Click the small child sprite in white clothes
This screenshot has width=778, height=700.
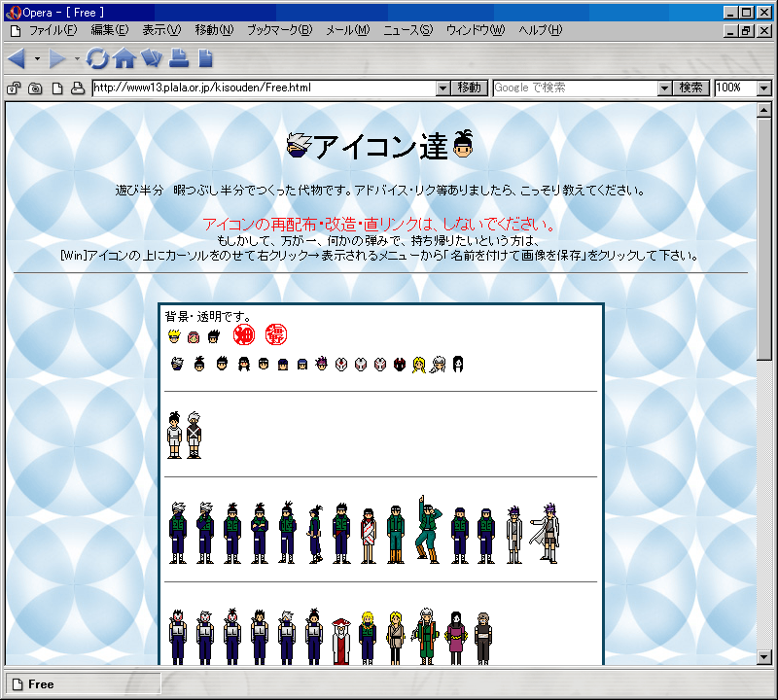click(x=174, y=436)
